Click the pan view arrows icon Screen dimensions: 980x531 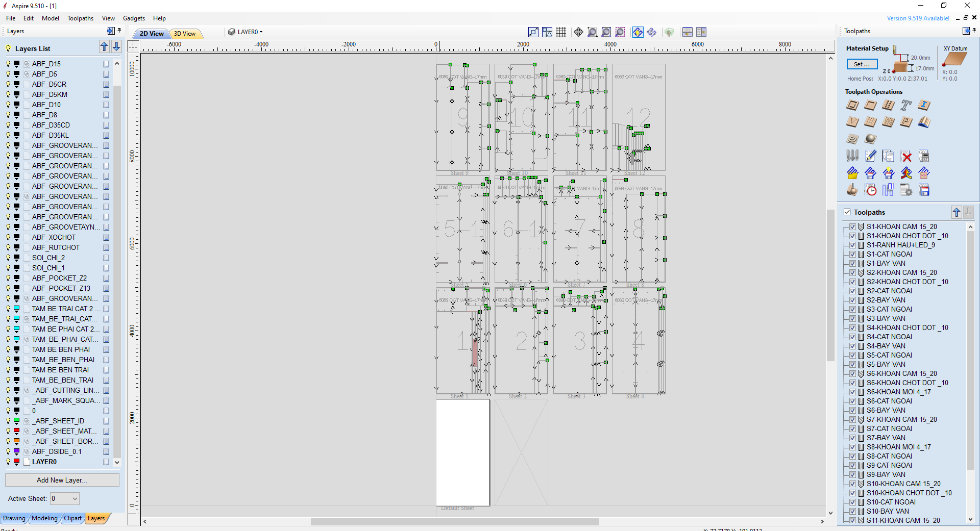(x=578, y=32)
